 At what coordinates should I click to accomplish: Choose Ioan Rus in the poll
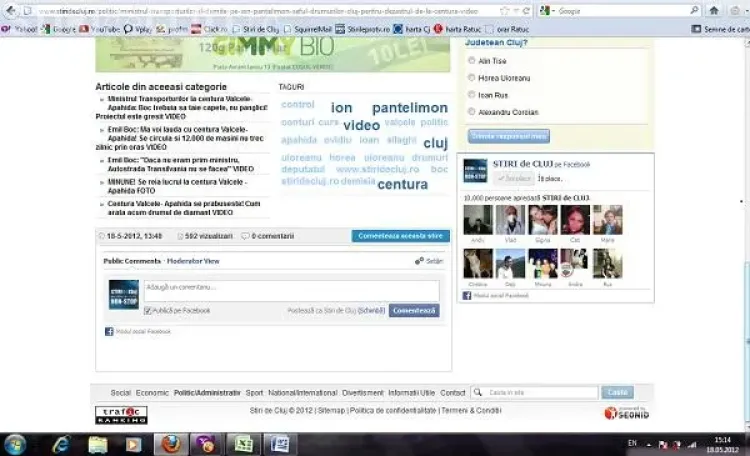[472, 95]
